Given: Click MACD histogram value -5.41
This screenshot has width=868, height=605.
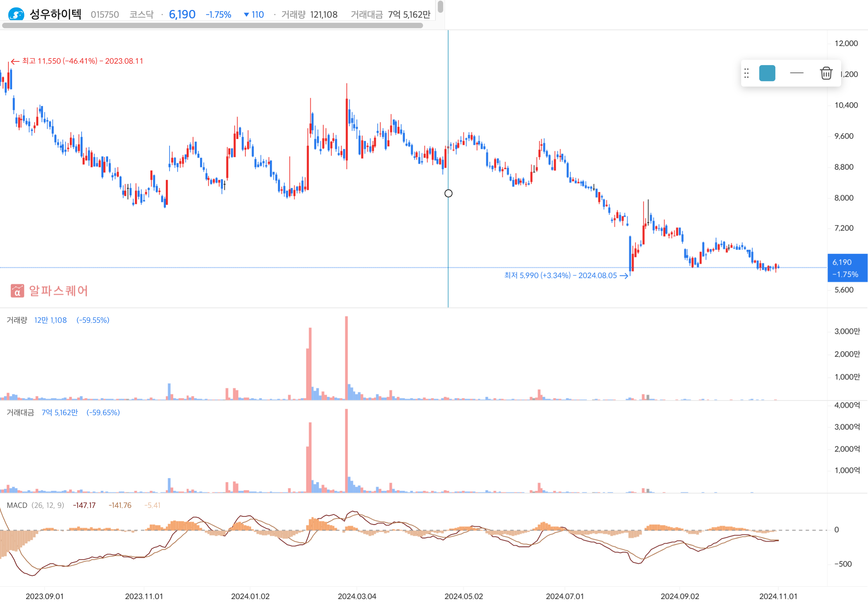Looking at the screenshot, I should (x=152, y=506).
